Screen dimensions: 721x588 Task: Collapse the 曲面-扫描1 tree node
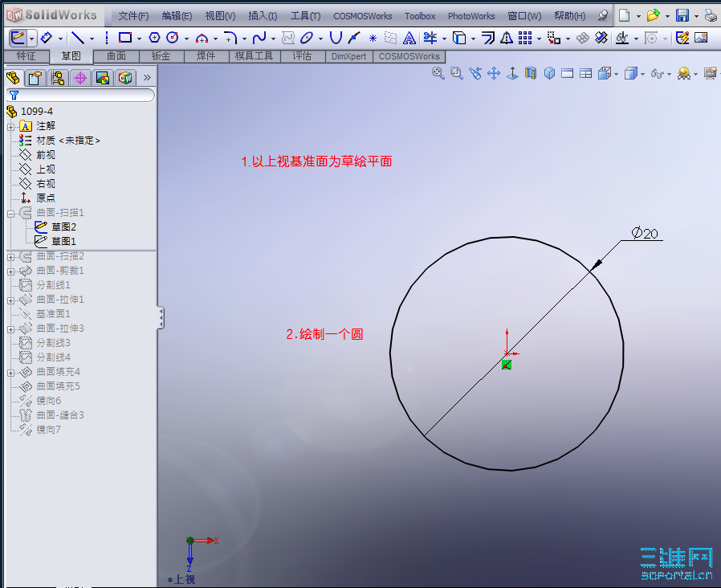point(11,214)
